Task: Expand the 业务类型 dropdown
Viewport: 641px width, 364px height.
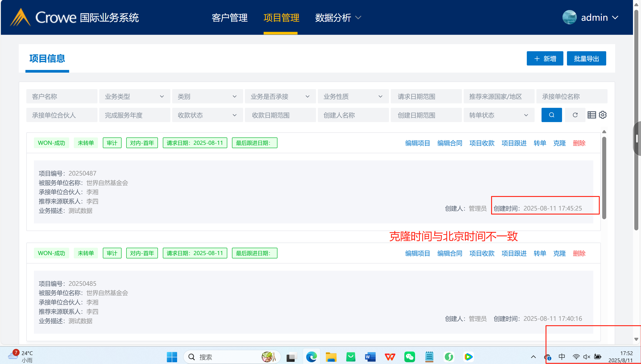Action: [x=134, y=96]
